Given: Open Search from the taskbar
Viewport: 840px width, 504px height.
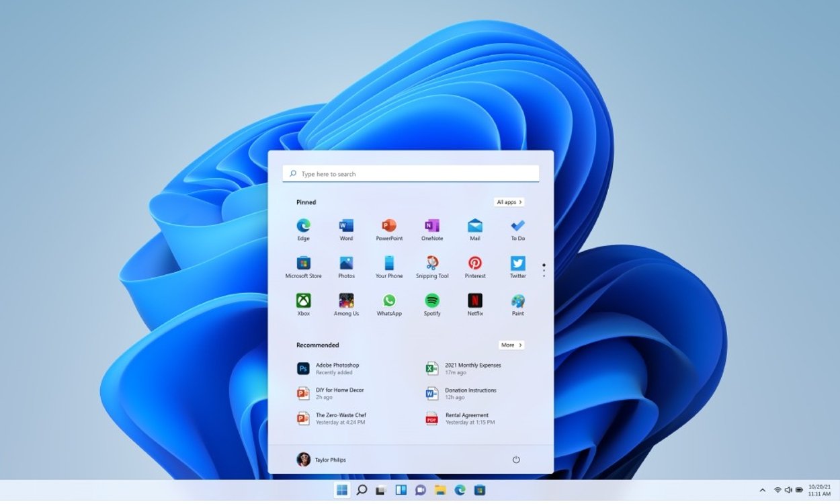Looking at the screenshot, I should tap(362, 490).
